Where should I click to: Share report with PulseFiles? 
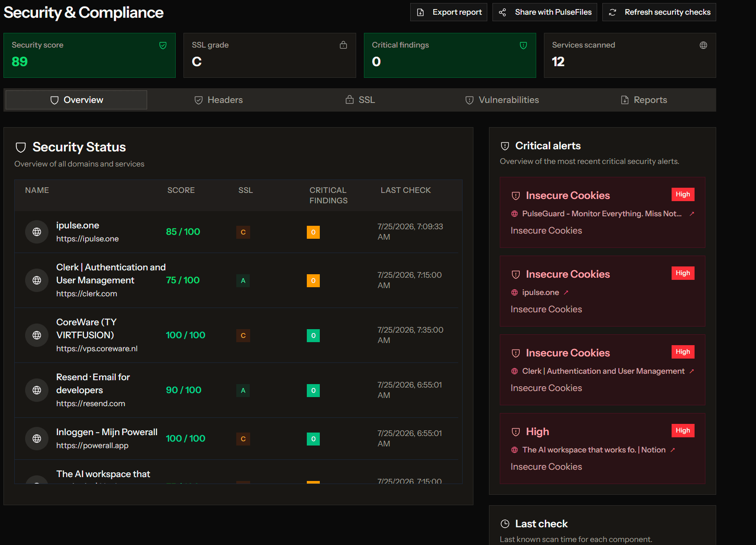click(x=544, y=12)
